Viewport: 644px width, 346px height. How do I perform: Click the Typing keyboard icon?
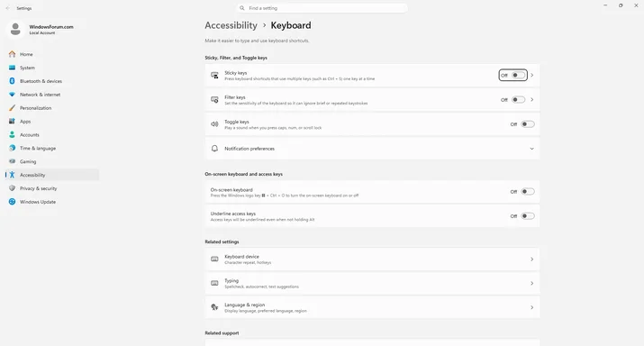[x=214, y=283]
